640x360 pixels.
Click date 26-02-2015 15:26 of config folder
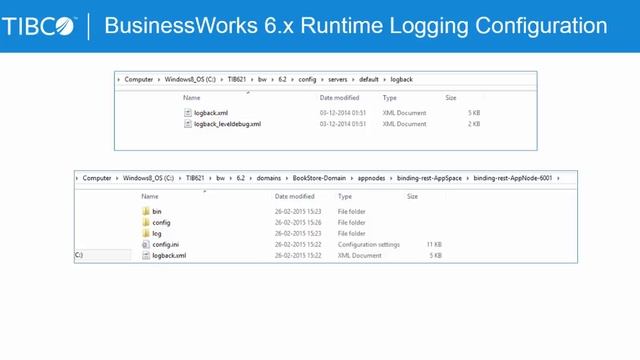tap(298, 222)
